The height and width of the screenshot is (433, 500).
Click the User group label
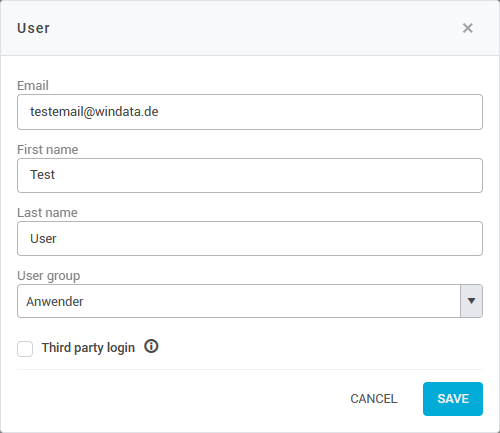point(49,276)
